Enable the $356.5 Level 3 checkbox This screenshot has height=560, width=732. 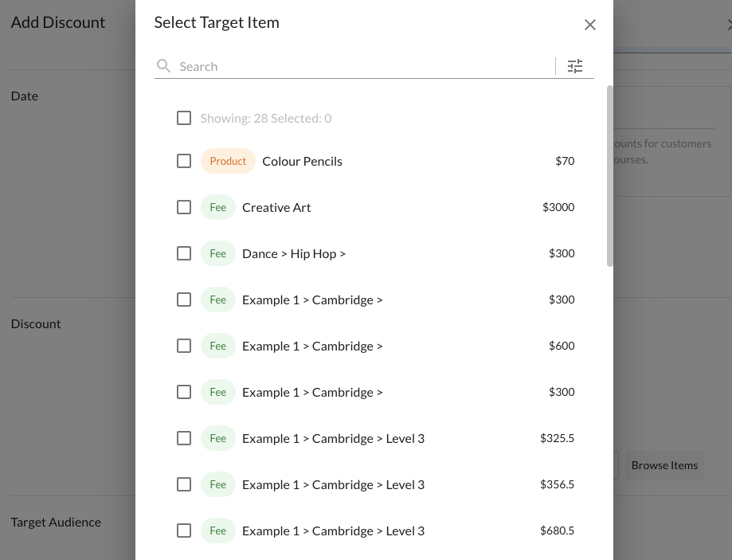click(184, 484)
